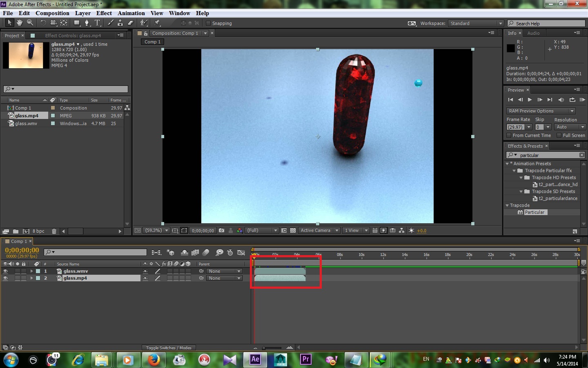The width and height of the screenshot is (588, 368).
Task: Play the preview
Action: (530, 99)
